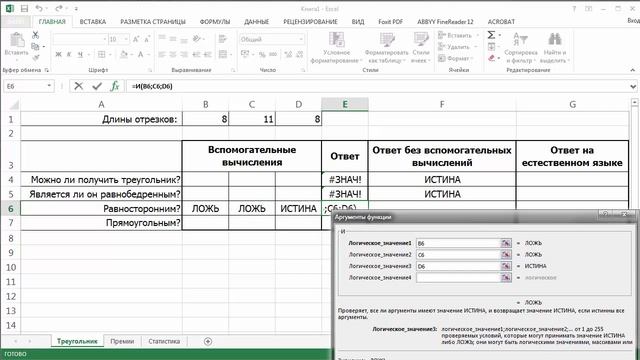Viewport: 640px width, 360px height.
Task: Toggle align text right
Action: tap(184, 54)
